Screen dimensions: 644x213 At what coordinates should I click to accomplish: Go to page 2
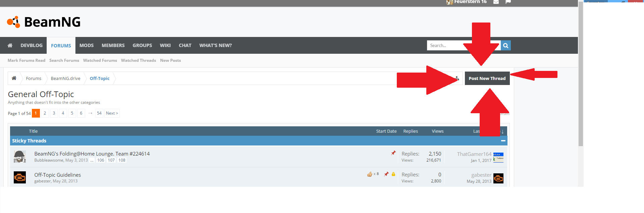click(45, 113)
